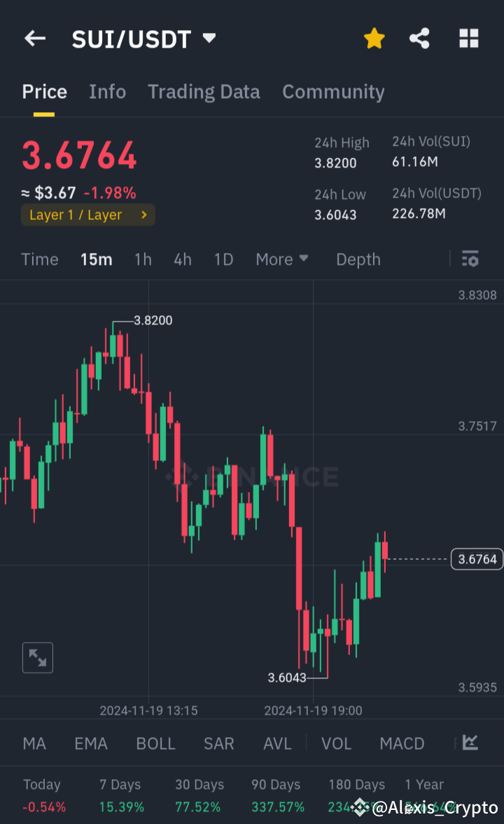Toggle the favorite star for SUI/USDT
Screen dimensions: 504x824
pos(374,39)
